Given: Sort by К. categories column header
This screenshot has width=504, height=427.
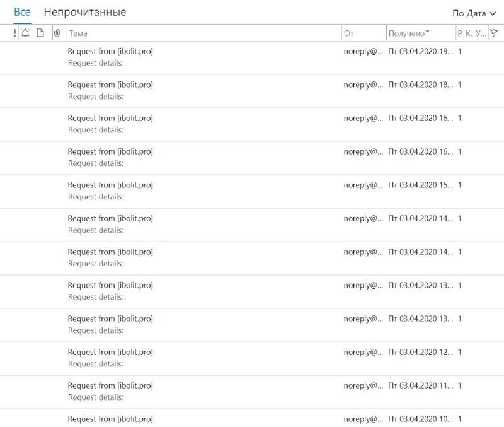Looking at the screenshot, I should point(469,33).
